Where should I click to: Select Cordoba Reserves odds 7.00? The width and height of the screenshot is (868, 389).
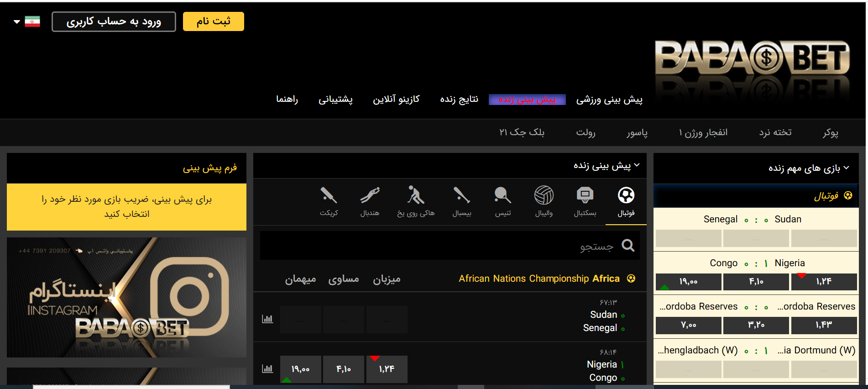tap(689, 325)
